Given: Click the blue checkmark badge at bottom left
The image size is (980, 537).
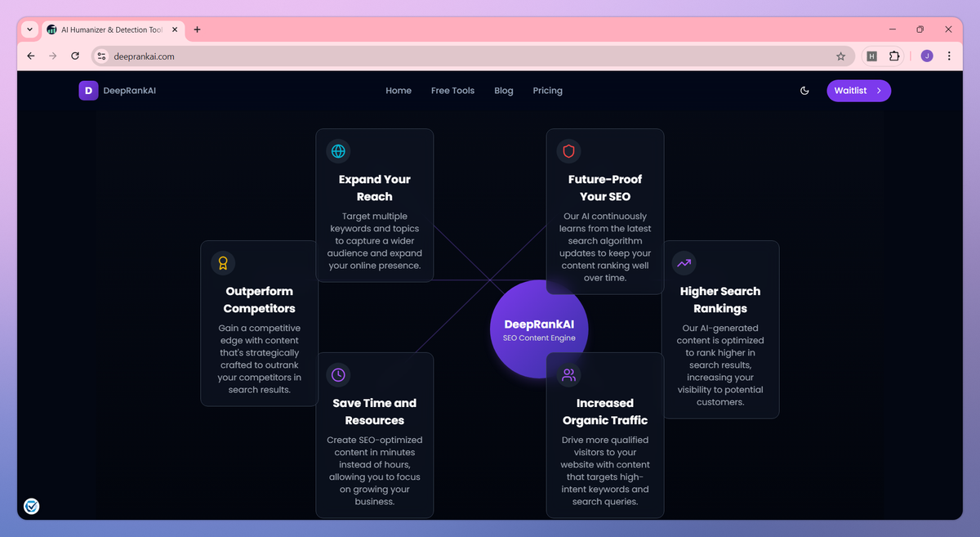Looking at the screenshot, I should 31,507.
